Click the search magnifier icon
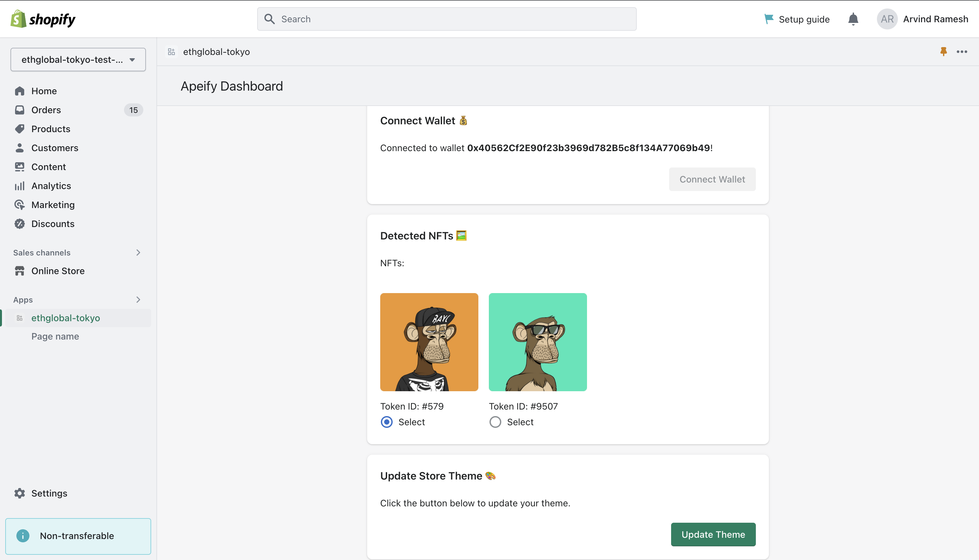The width and height of the screenshot is (979, 560). tap(270, 19)
